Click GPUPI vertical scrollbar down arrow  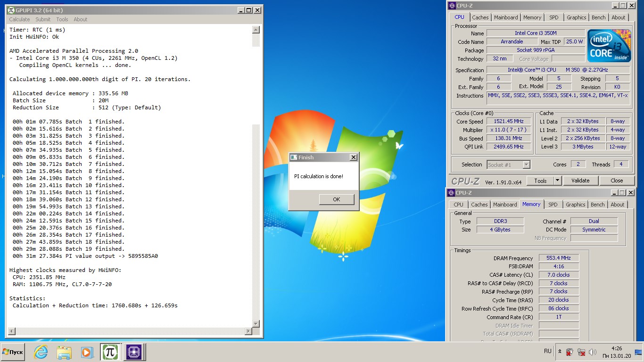pyautogui.click(x=256, y=323)
